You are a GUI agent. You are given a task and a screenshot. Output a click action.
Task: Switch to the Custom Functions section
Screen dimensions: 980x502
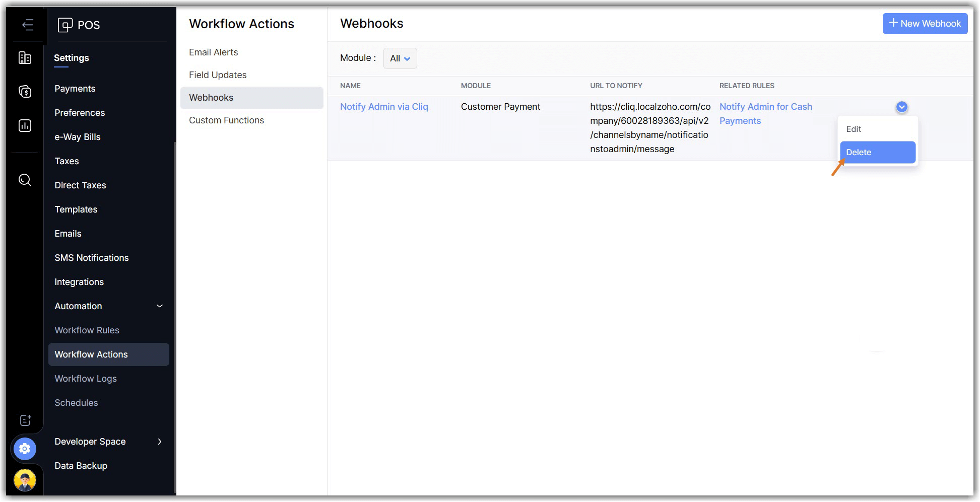click(226, 120)
